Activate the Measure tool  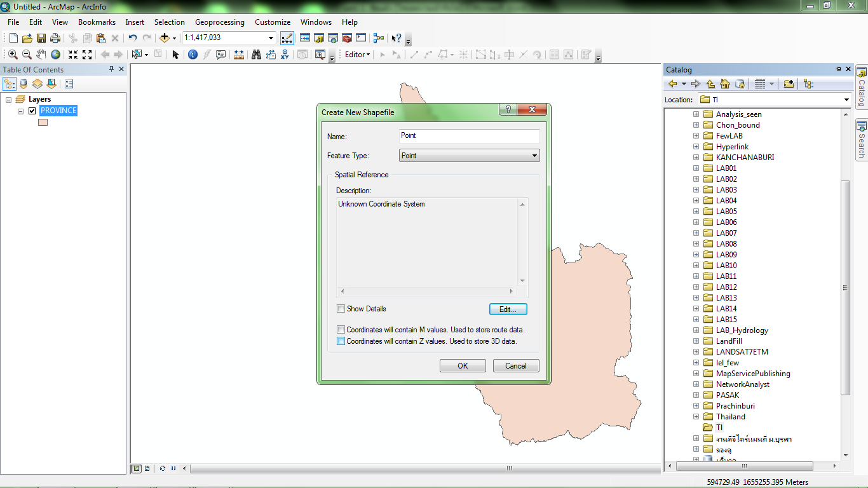(238, 54)
